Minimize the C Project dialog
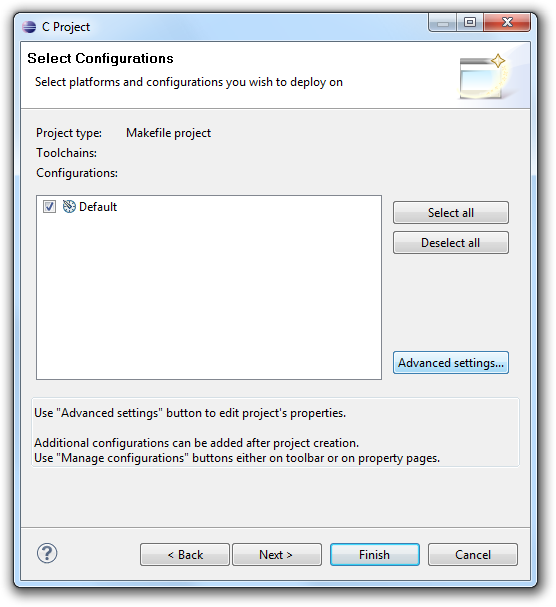 pyautogui.click(x=443, y=23)
